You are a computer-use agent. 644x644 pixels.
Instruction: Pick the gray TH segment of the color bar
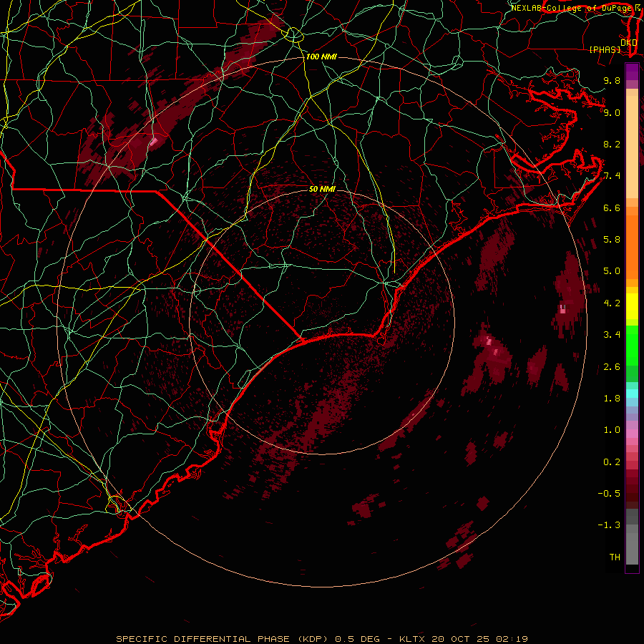pos(632,548)
